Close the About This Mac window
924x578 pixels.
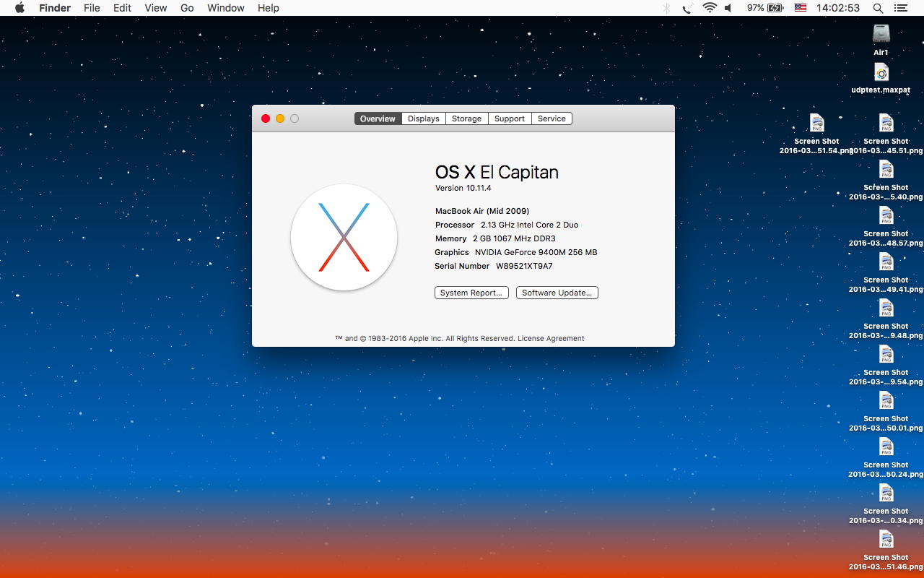coord(266,118)
